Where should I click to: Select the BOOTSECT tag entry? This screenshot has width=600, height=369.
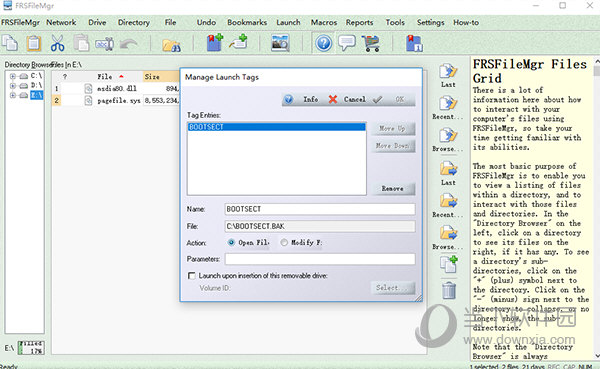[x=276, y=127]
